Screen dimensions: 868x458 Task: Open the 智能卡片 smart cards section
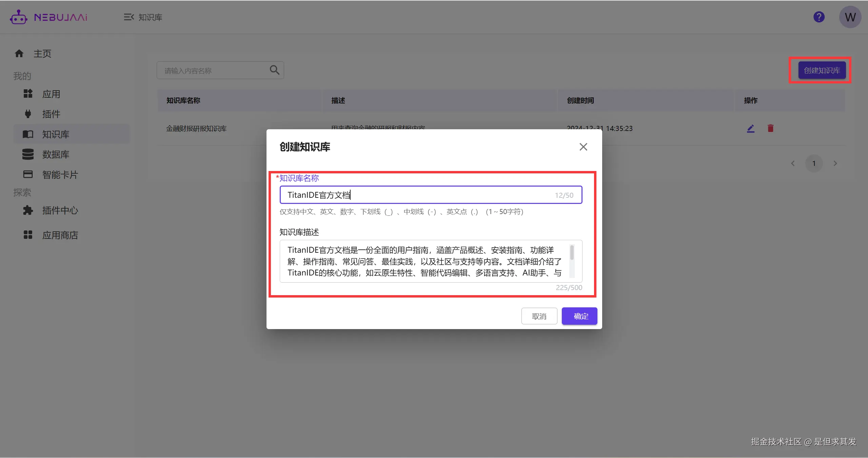pos(60,174)
